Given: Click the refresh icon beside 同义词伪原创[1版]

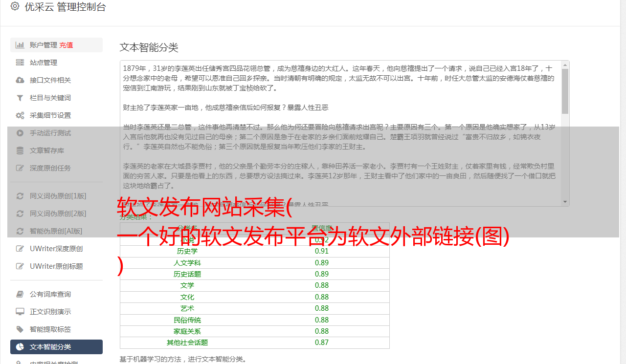Looking at the screenshot, I should point(20,196).
